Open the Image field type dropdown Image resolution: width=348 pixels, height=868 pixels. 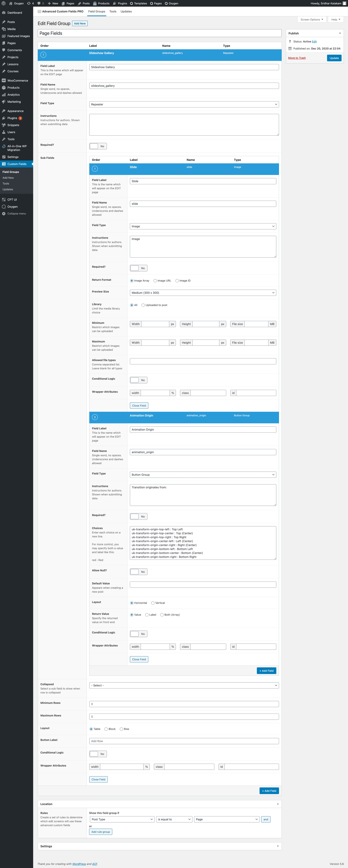click(203, 226)
